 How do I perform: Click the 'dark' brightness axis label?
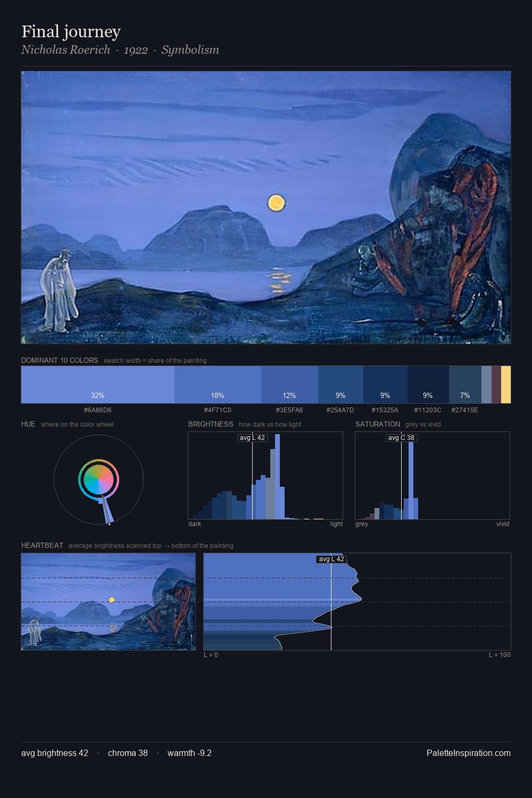tap(195, 524)
